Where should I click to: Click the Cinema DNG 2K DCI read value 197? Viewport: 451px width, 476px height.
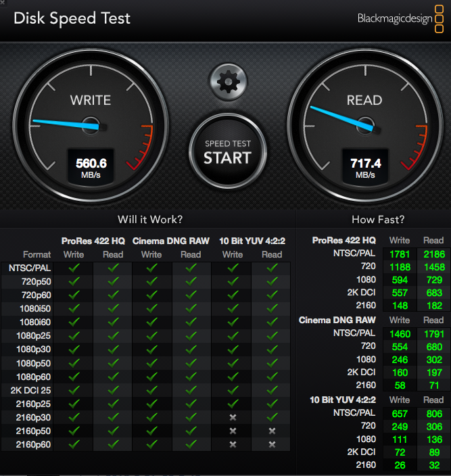(434, 373)
